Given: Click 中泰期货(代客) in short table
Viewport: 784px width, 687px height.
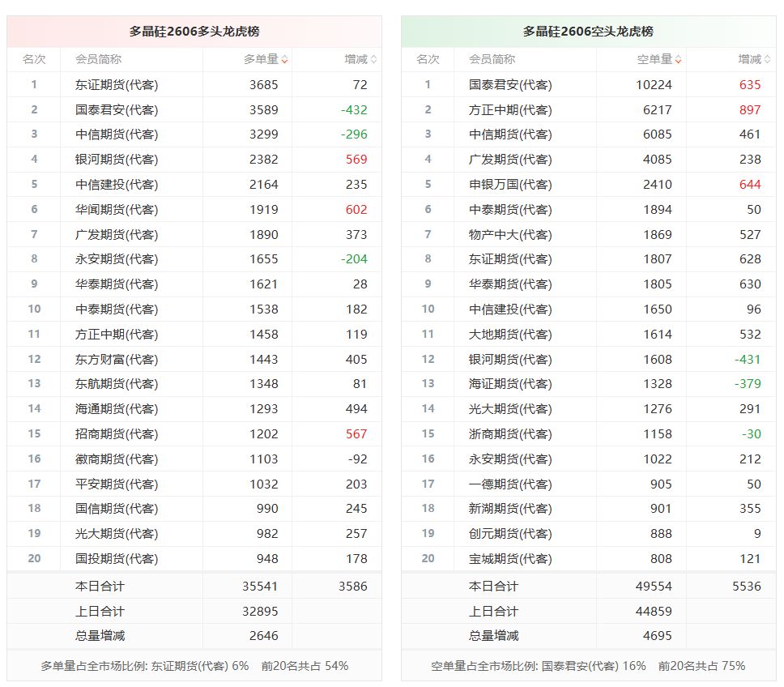Looking at the screenshot, I should pos(510,209).
